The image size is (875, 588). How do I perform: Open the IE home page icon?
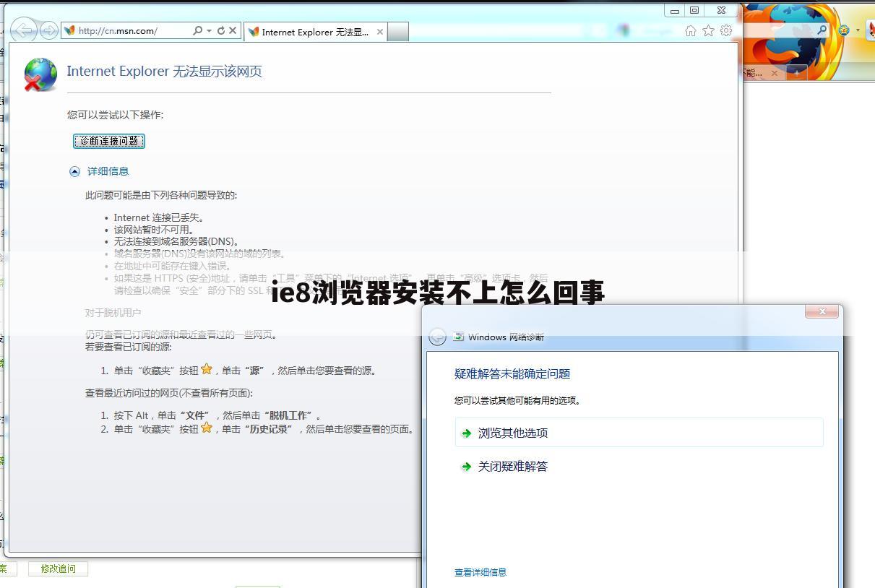(x=690, y=31)
